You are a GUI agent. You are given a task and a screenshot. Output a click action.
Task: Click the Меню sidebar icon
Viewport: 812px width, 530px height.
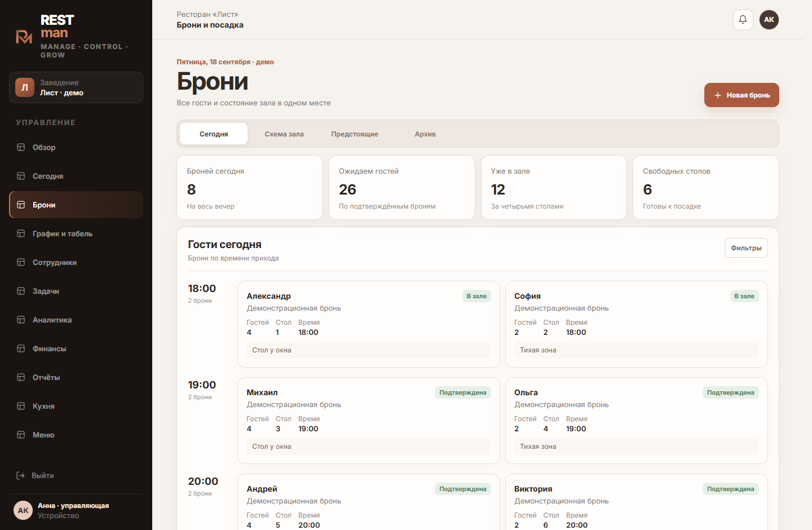click(21, 435)
